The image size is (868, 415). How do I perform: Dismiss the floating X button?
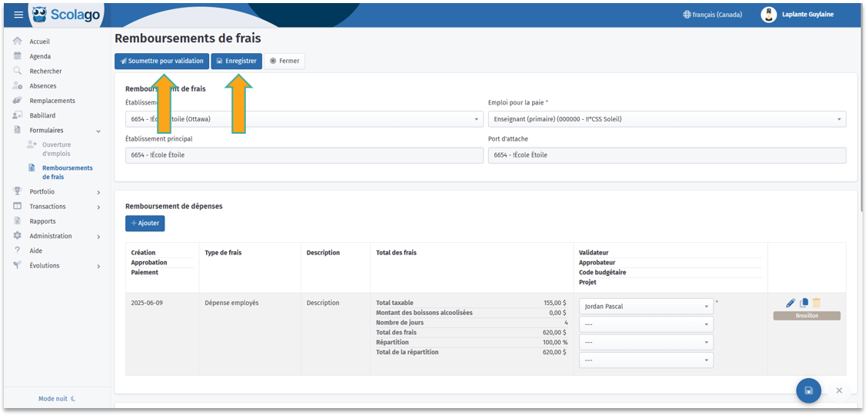click(840, 390)
